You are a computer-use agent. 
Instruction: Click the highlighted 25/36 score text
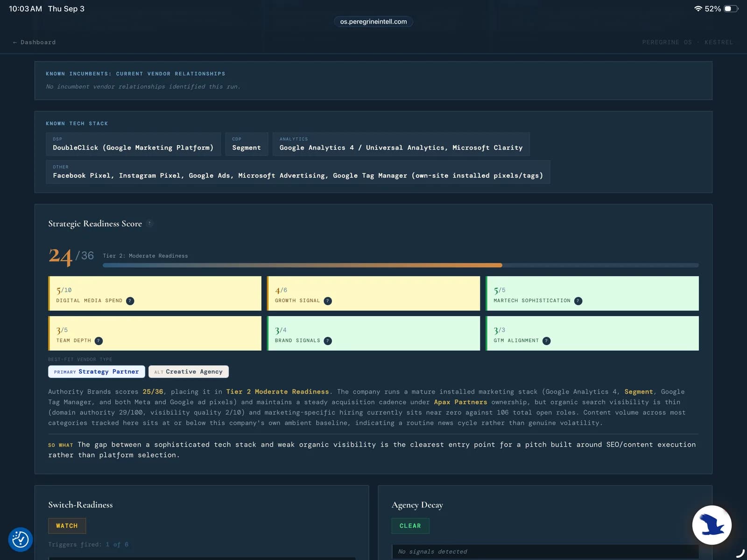[x=153, y=392]
